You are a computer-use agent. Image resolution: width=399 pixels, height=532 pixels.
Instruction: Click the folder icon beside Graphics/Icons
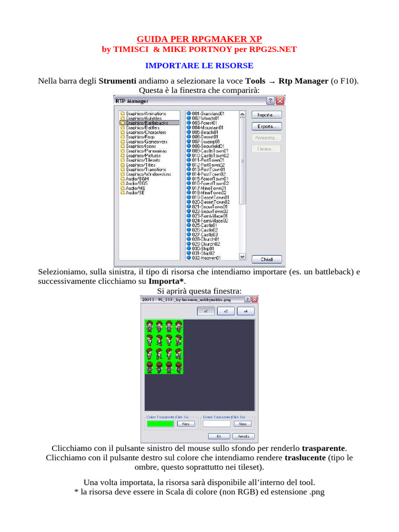pyautogui.click(x=123, y=146)
